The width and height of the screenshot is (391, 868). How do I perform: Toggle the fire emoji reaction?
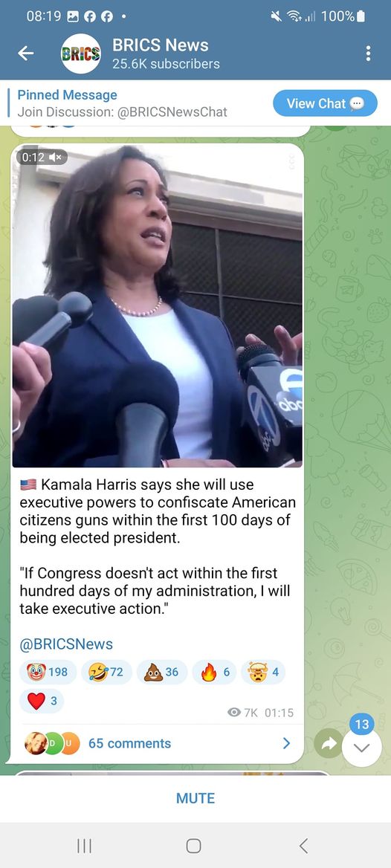[x=214, y=672]
